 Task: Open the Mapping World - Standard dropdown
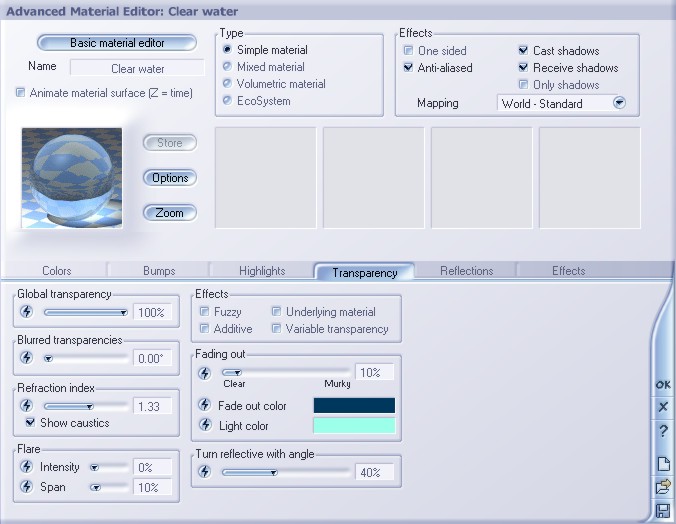click(619, 103)
